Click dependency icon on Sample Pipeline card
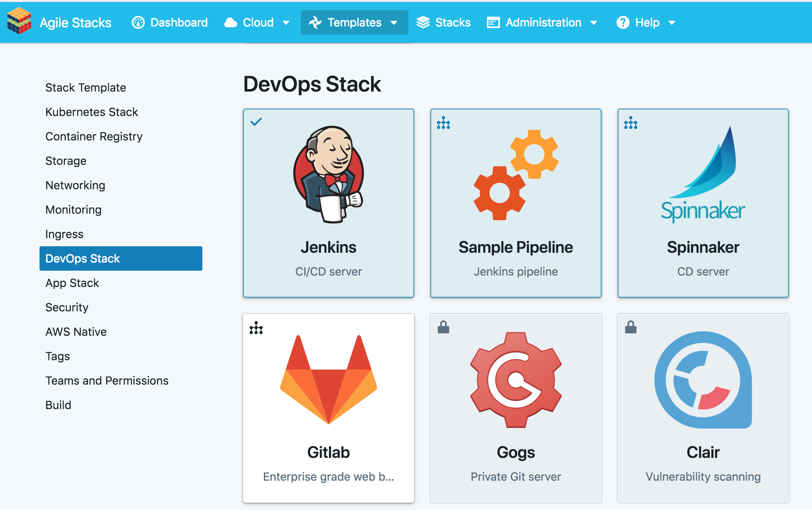 [x=443, y=123]
